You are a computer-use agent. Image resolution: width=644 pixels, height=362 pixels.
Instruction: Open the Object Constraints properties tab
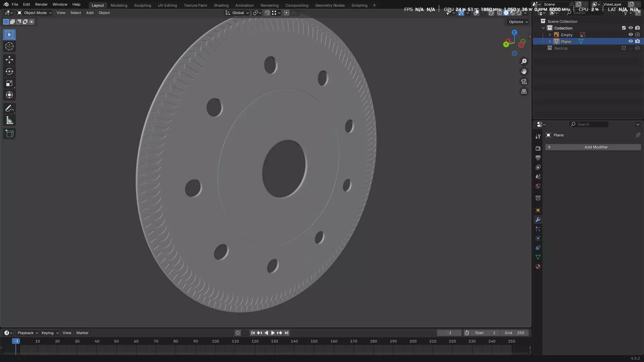click(538, 248)
